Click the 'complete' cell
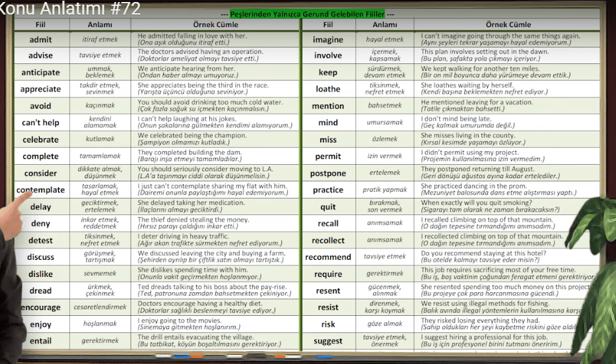The height and width of the screenshot is (364, 616). pos(40,156)
